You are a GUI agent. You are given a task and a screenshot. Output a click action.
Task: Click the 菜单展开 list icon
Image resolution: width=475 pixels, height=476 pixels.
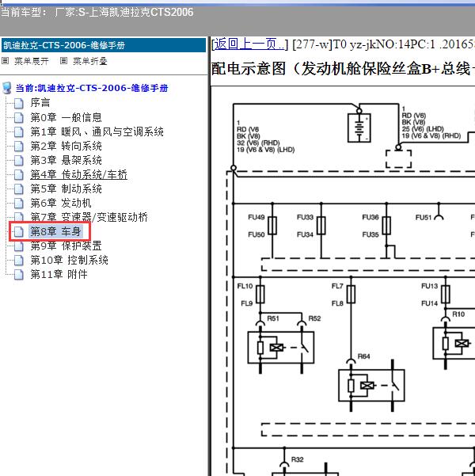[x=6, y=61]
